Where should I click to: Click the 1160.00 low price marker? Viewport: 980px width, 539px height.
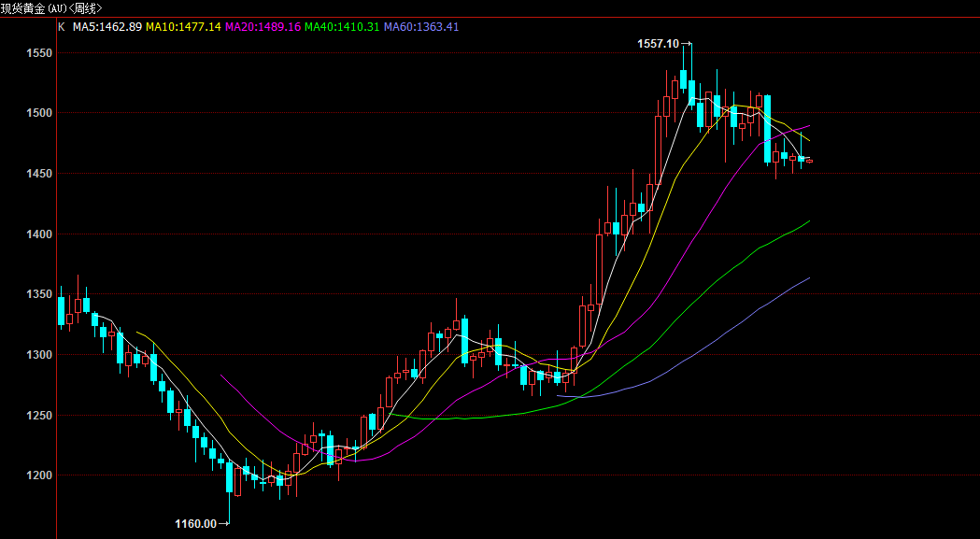(x=195, y=523)
